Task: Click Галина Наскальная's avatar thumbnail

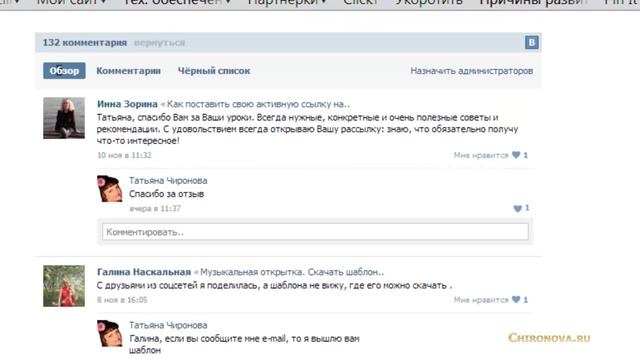Action: click(64, 286)
